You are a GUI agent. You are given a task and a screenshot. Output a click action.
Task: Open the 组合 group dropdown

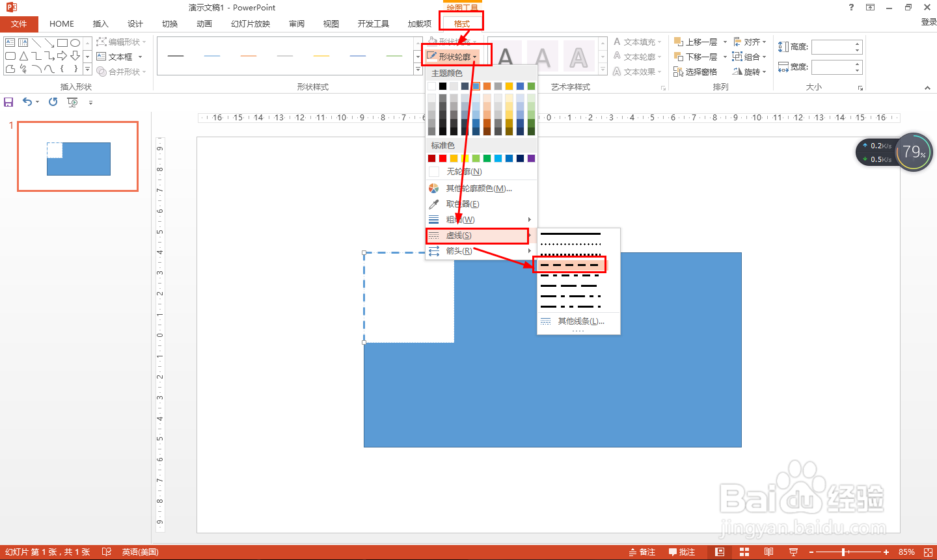pos(750,57)
